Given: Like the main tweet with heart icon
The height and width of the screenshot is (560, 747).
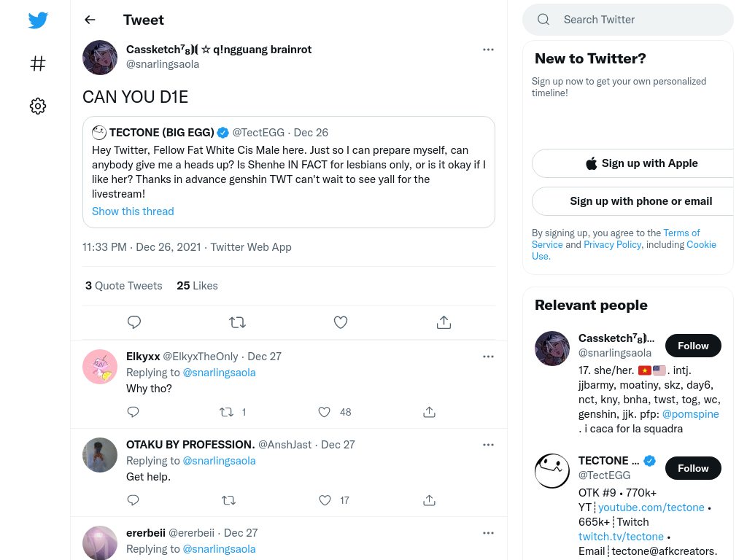Looking at the screenshot, I should (x=341, y=322).
